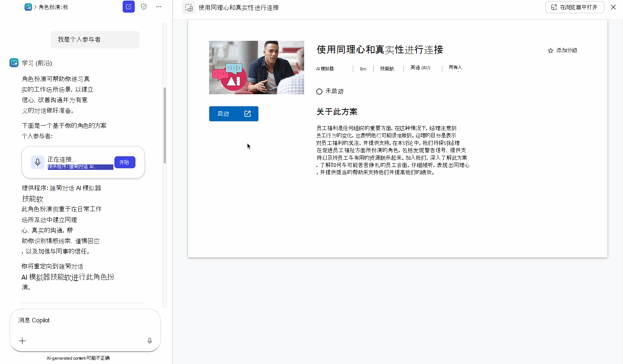Click the chat pane scrollbar
623x364 pixels.
coord(165,125)
